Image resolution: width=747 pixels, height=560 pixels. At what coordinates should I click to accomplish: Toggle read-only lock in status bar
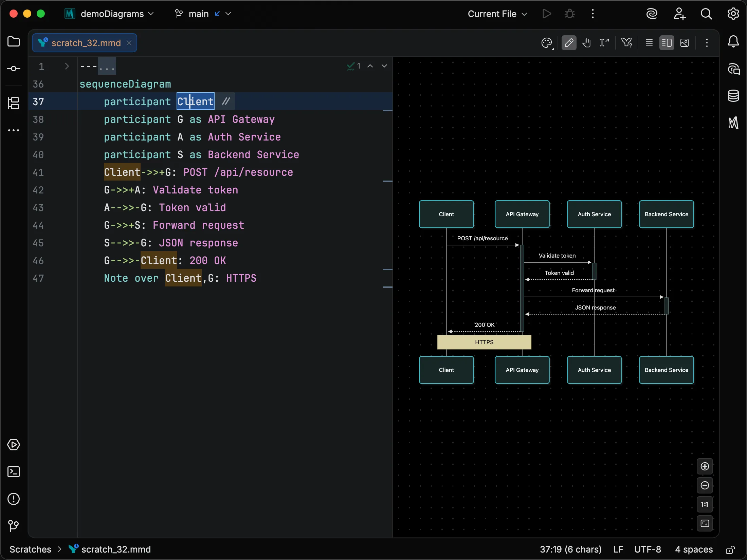(730, 550)
